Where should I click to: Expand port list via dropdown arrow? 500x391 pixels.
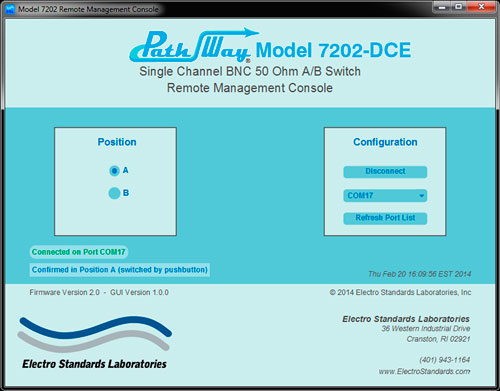click(422, 196)
